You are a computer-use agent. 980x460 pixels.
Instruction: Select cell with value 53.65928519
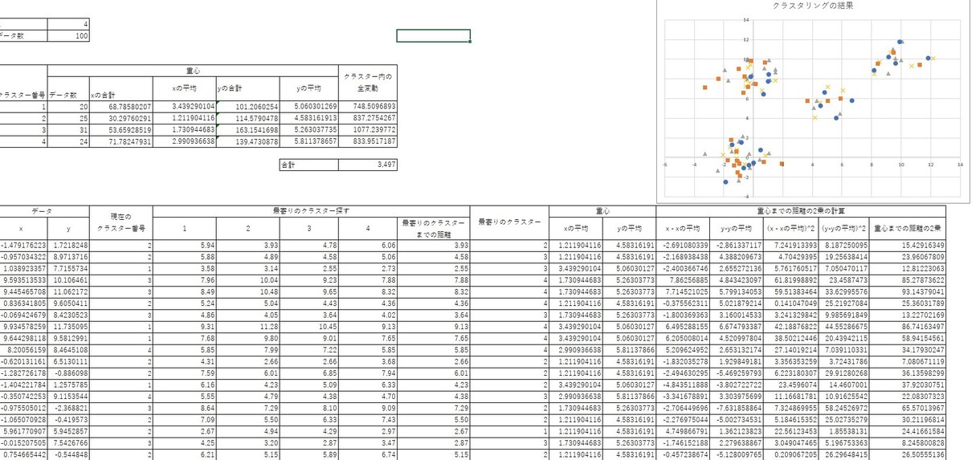coord(121,129)
